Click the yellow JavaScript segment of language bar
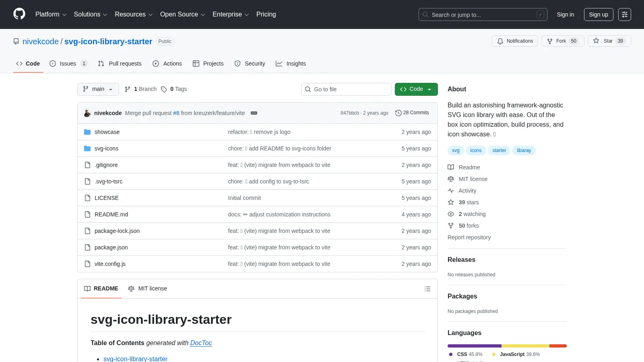 click(x=525, y=346)
